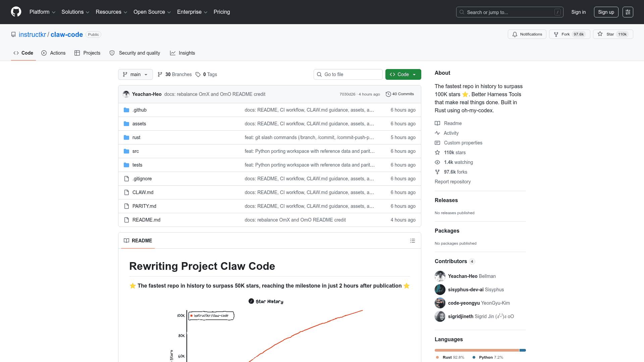Viewport: 644px width, 362px height.
Task: Open the PARITY.md file
Action: click(x=144, y=206)
